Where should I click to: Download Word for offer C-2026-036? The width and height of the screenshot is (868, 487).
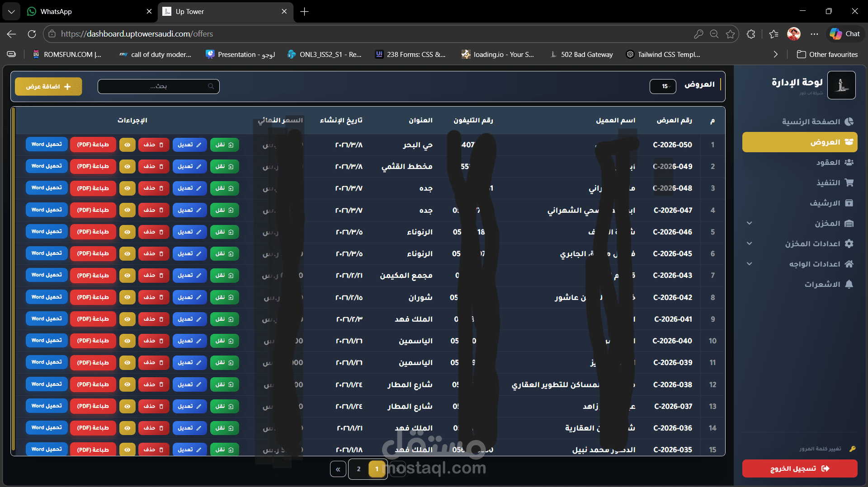[47, 428]
